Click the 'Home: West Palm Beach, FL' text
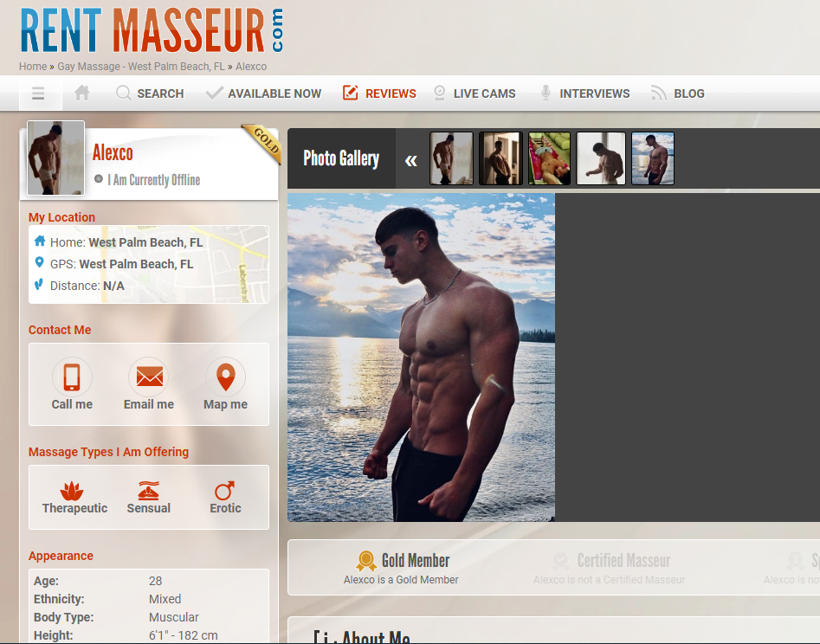The image size is (820, 644). 126,242
